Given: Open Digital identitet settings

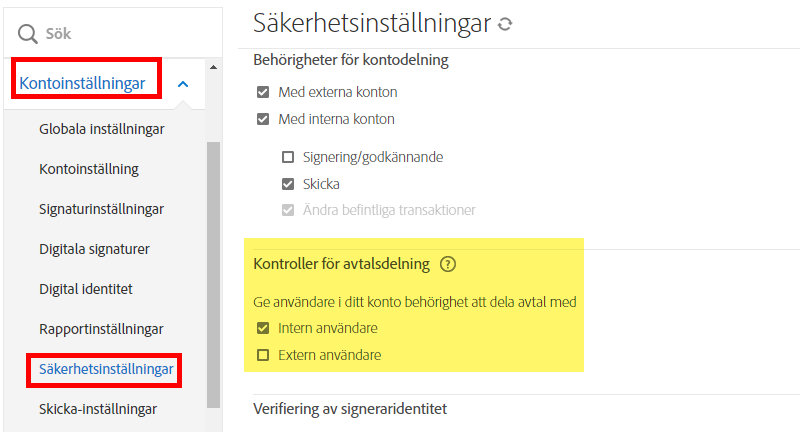Looking at the screenshot, I should pos(86,289).
